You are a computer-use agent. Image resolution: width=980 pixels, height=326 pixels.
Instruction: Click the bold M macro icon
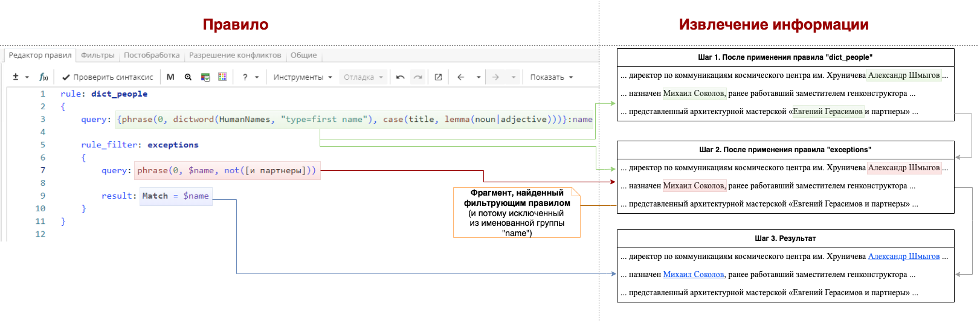[170, 77]
